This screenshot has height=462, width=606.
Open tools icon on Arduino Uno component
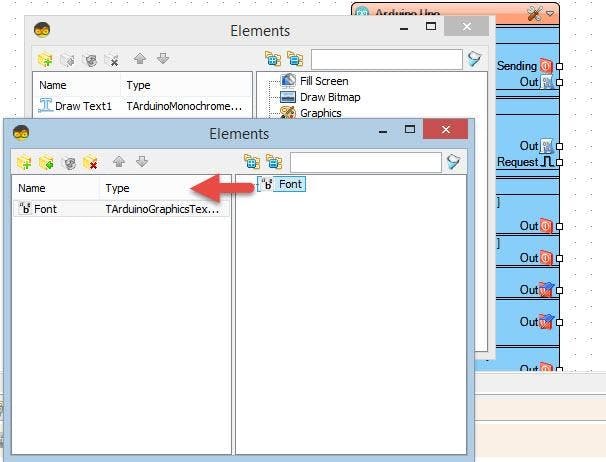pyautogui.click(x=535, y=14)
